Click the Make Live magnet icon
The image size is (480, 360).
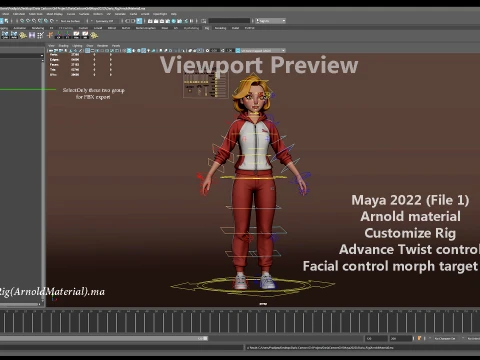52,21
